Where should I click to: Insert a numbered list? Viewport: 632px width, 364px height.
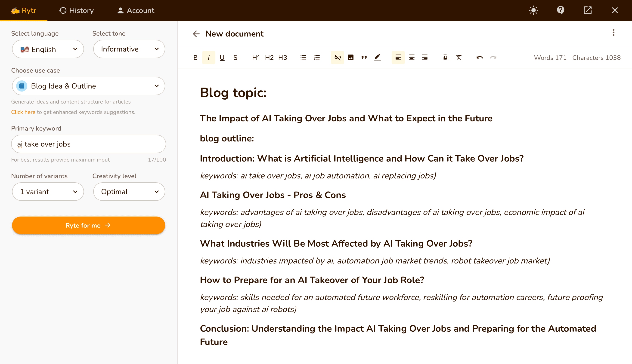pyautogui.click(x=317, y=58)
